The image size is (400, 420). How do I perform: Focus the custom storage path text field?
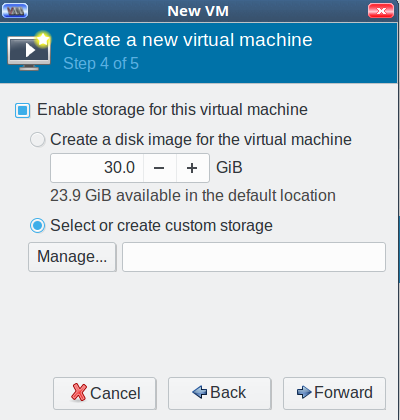254,257
